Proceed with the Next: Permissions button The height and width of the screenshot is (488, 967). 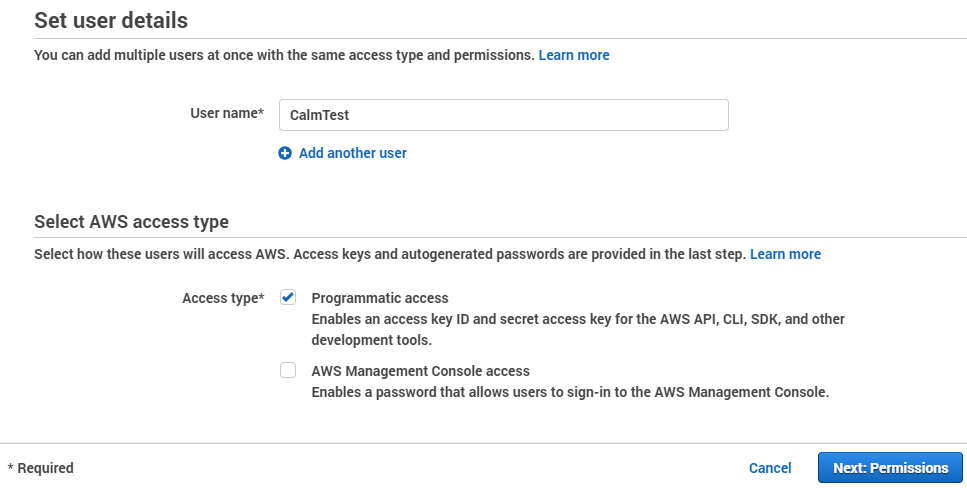(x=890, y=468)
